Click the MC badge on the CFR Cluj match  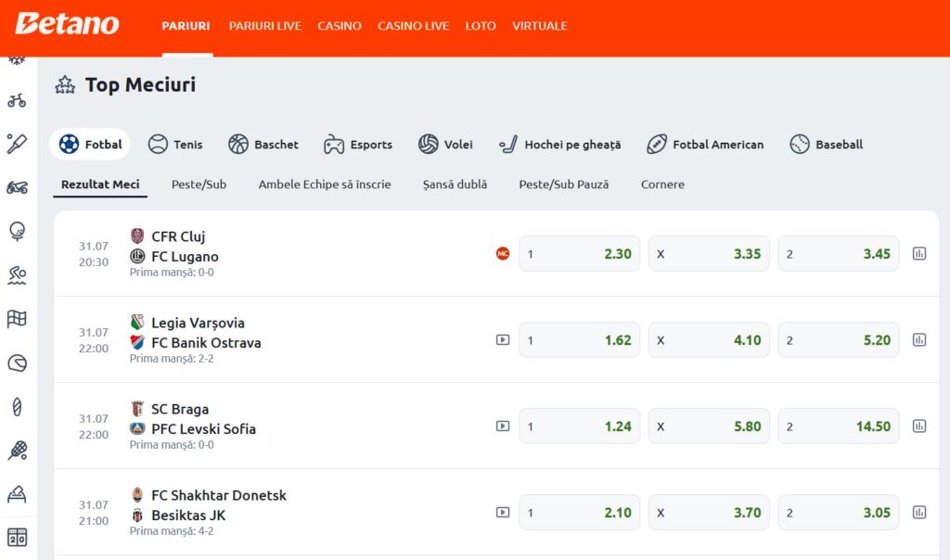[503, 253]
